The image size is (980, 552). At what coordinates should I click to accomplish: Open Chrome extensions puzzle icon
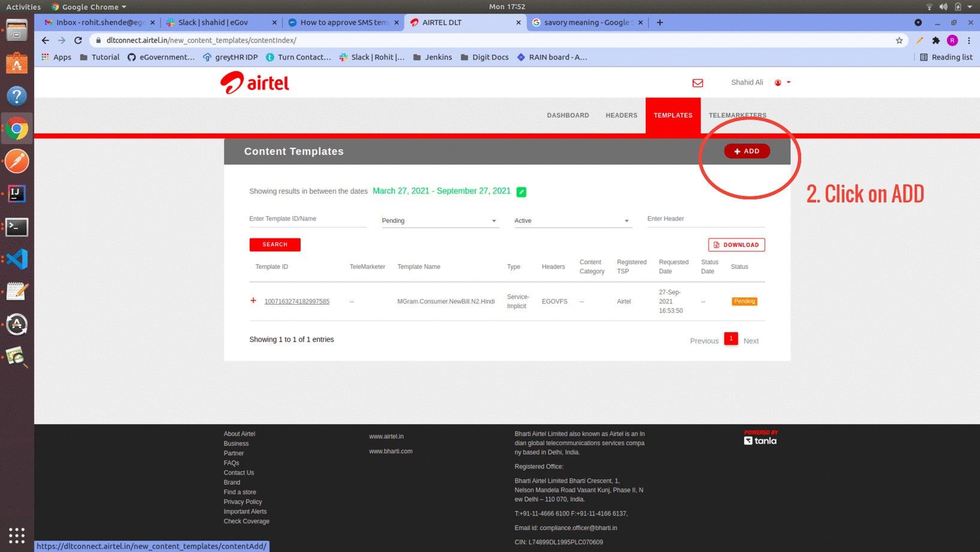pos(936,40)
